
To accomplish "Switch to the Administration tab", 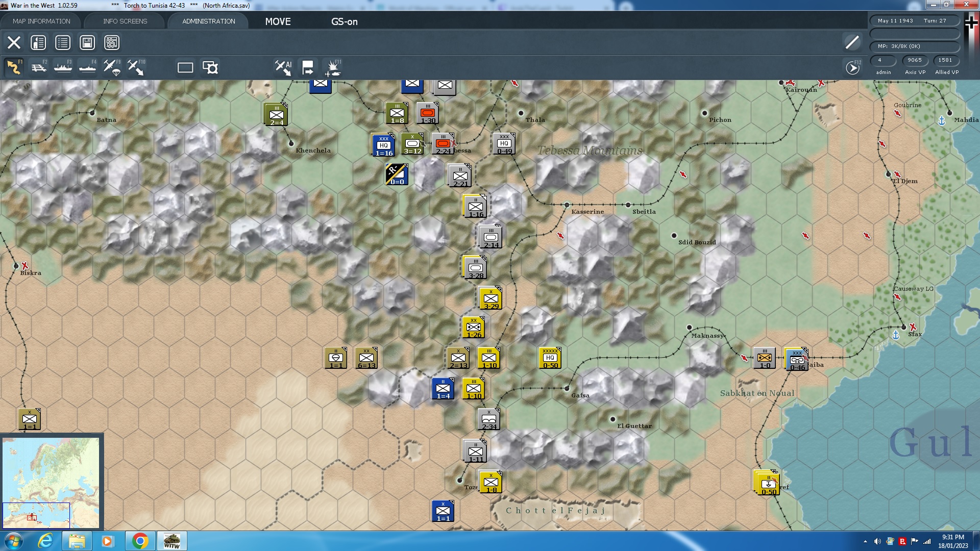I will (x=208, y=21).
